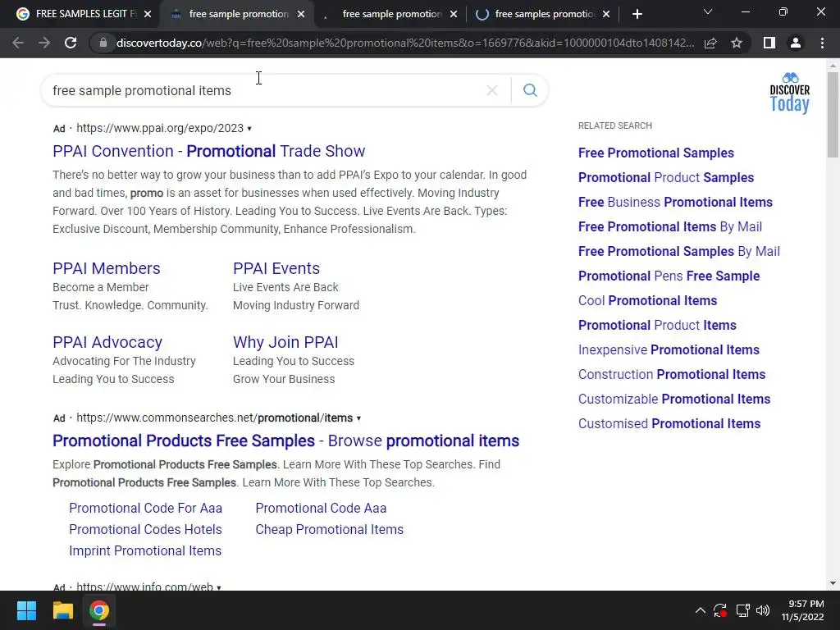Click Promotional Code Aaa link

(x=321, y=508)
